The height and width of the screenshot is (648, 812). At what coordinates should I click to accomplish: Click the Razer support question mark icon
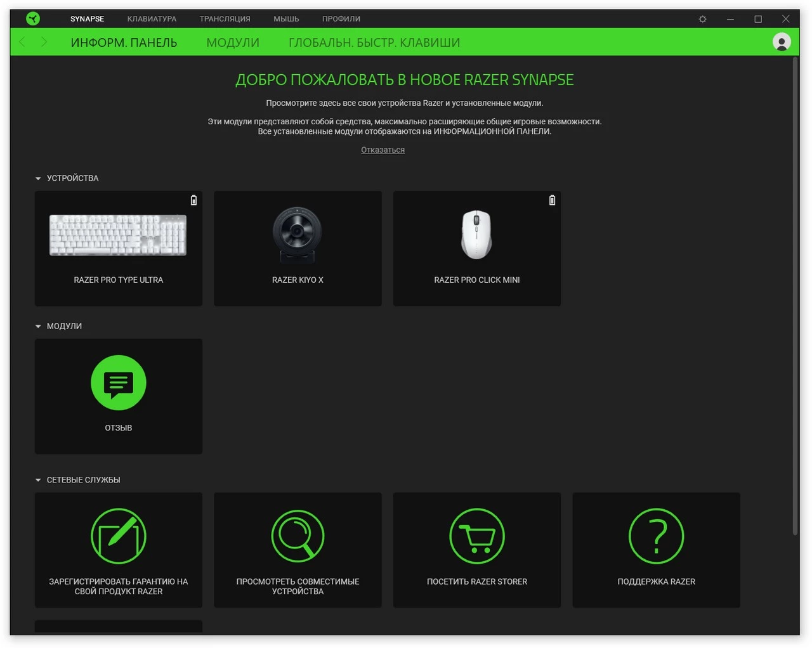pos(656,536)
